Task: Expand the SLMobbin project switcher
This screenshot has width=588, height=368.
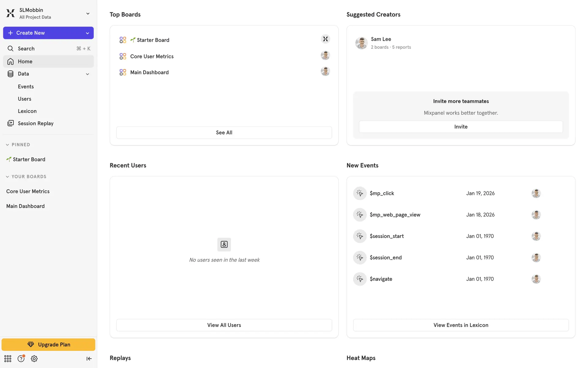Action: (88, 13)
